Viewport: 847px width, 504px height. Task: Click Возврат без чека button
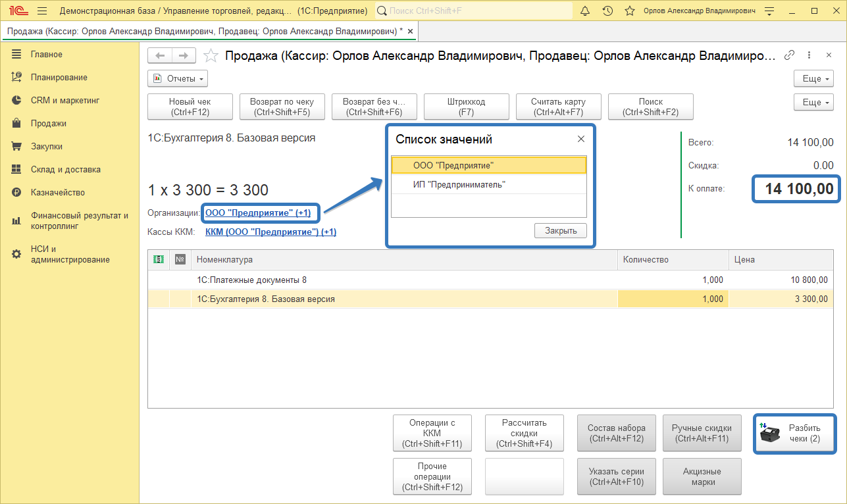pyautogui.click(x=374, y=107)
